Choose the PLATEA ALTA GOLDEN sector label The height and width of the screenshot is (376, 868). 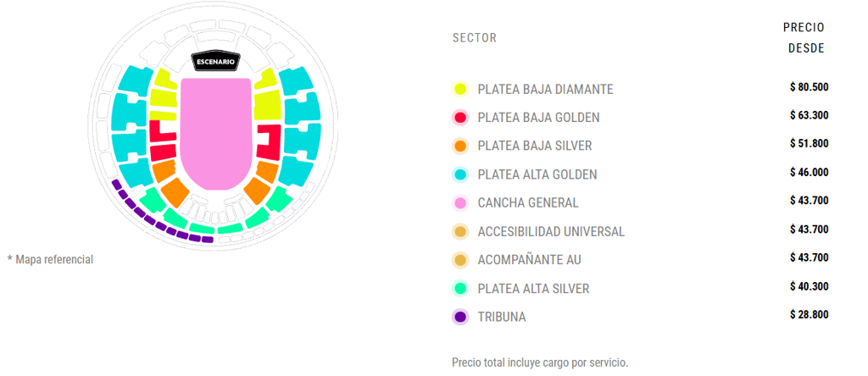tap(537, 174)
